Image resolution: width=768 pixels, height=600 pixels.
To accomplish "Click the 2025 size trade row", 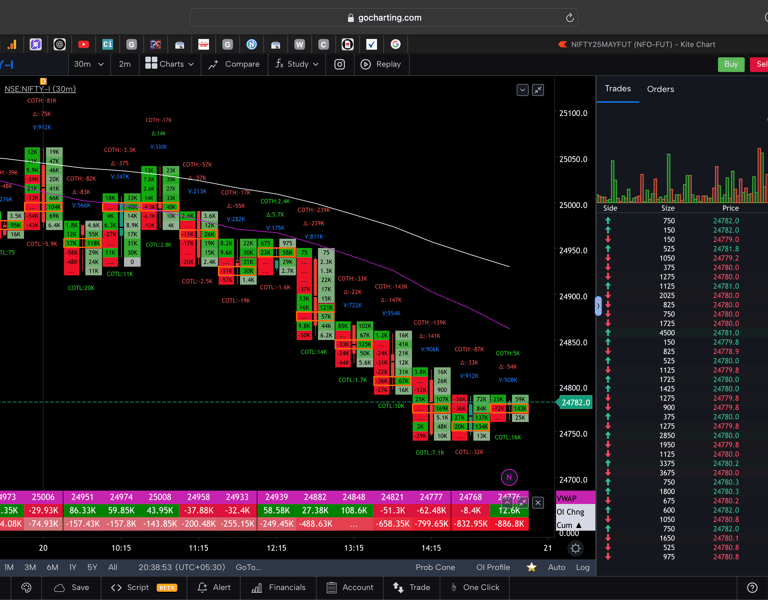I will click(682, 296).
